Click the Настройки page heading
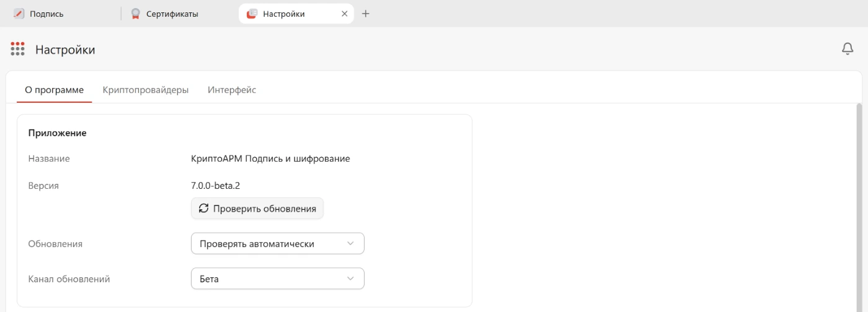Screen dimensions: 868x312 tap(65, 50)
